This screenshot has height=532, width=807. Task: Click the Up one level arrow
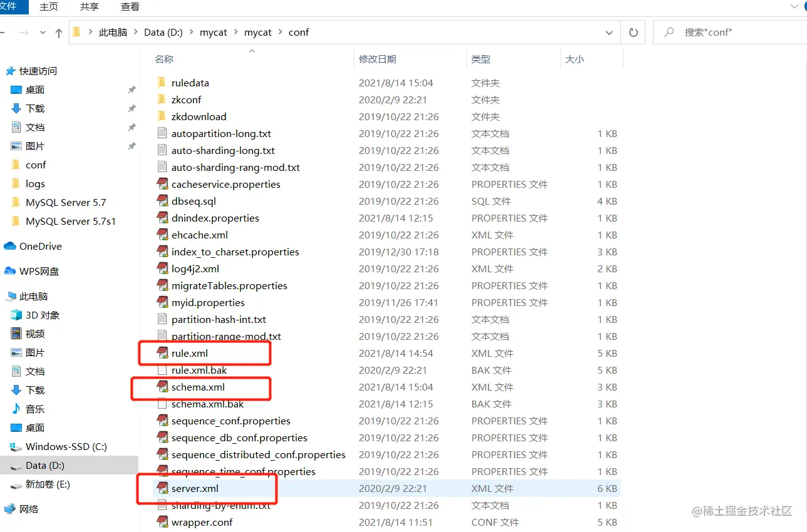pyautogui.click(x=59, y=33)
